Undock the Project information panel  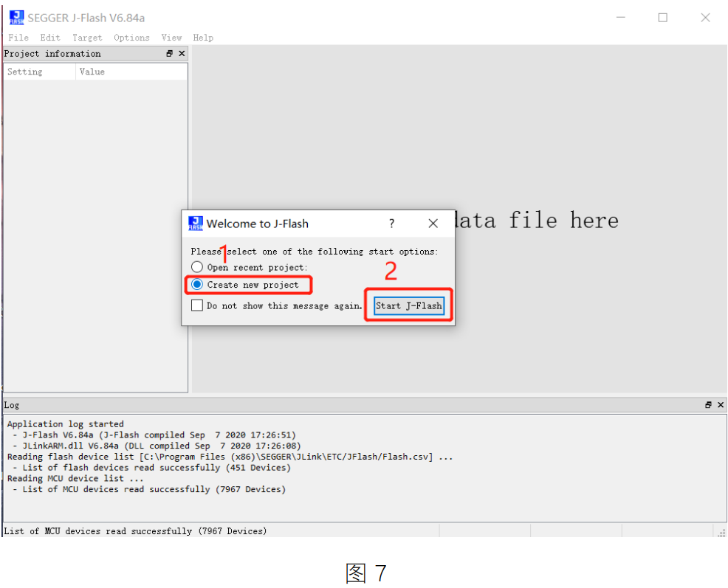click(170, 54)
